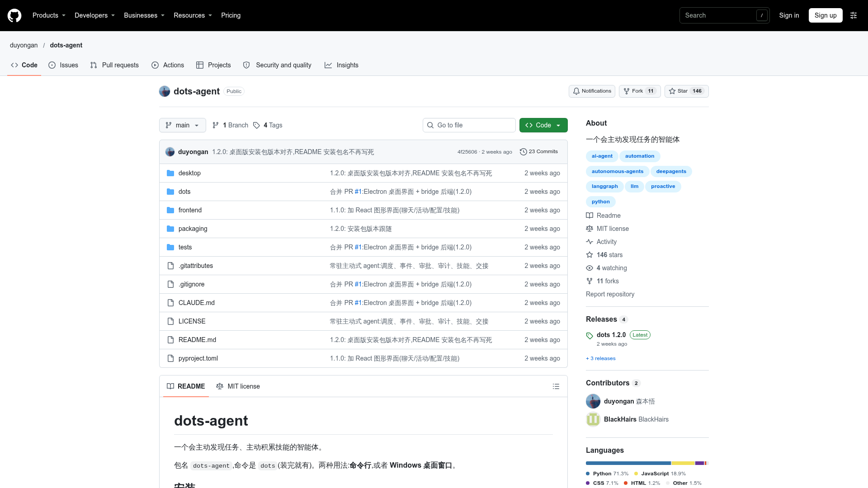Click the Activity pulse icon
The height and width of the screenshot is (488, 868).
(x=590, y=242)
